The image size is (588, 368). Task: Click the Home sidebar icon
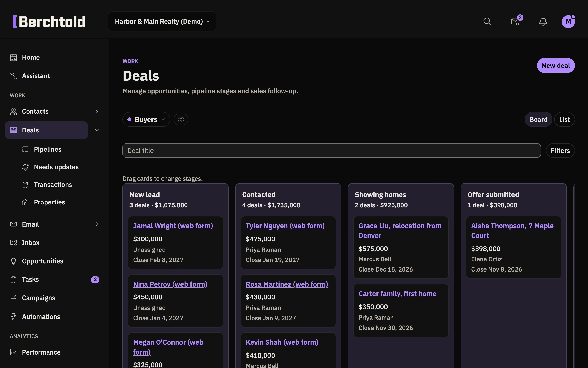(x=13, y=57)
